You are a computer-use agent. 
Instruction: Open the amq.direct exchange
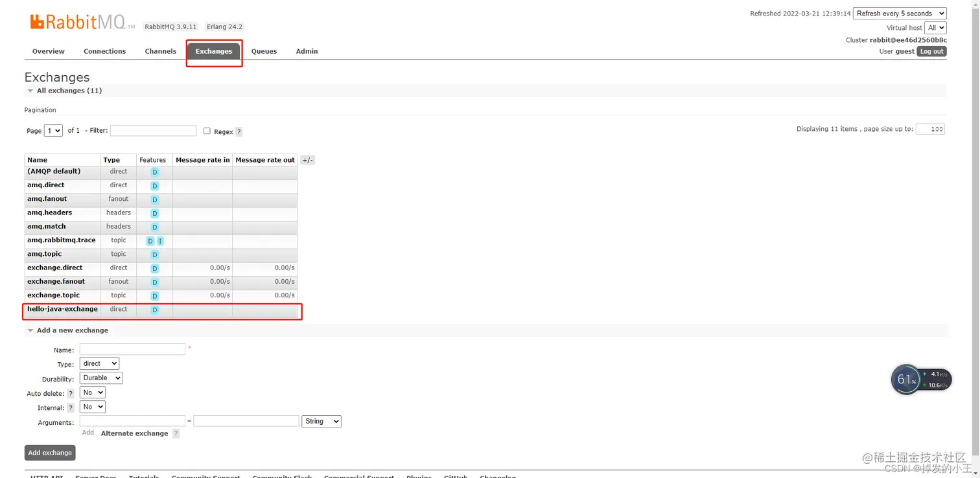pos(46,185)
